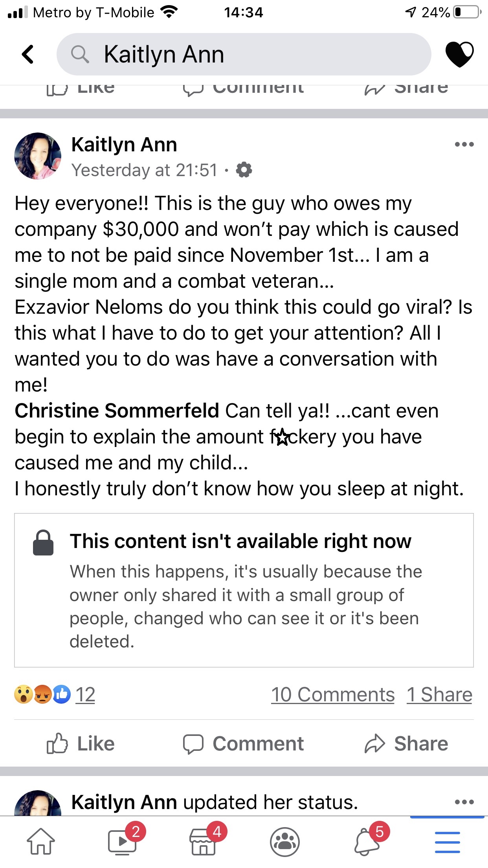Screen dimensions: 488x868
Task: Open the 10 Comments link
Action: [332, 695]
